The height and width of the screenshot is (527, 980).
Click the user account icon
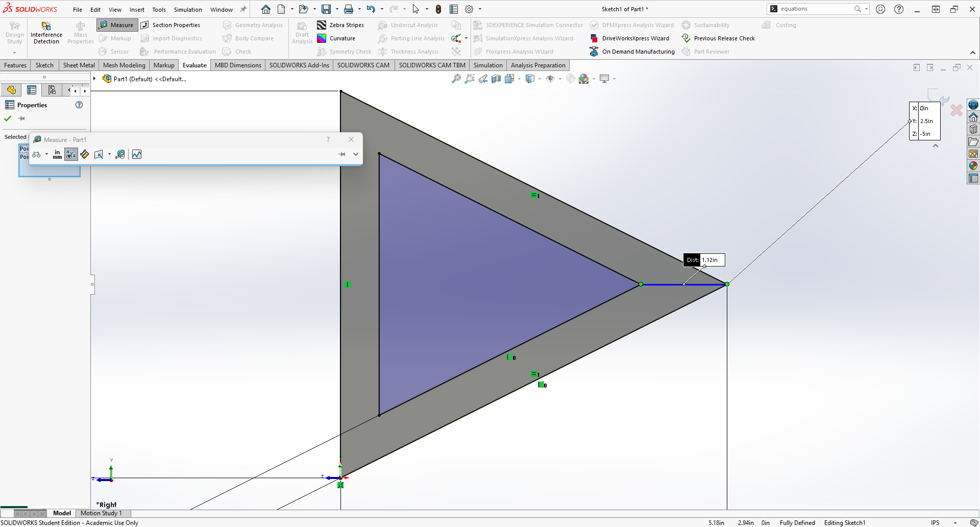[x=880, y=9]
